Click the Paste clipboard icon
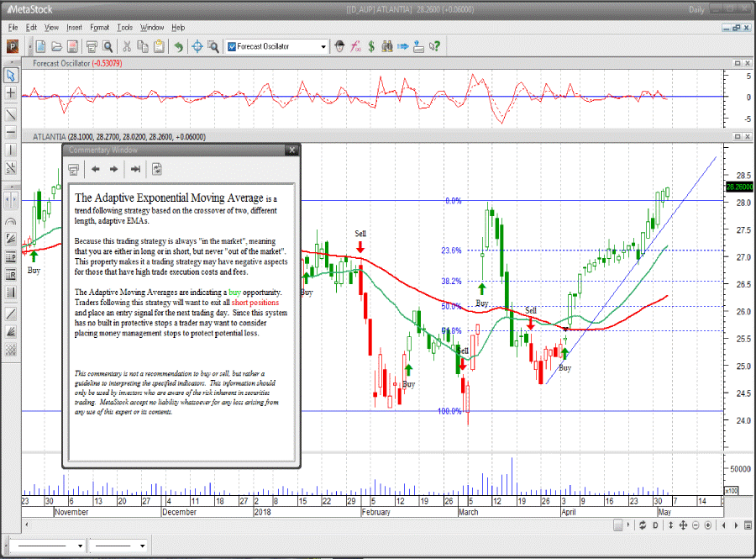 pyautogui.click(x=159, y=46)
